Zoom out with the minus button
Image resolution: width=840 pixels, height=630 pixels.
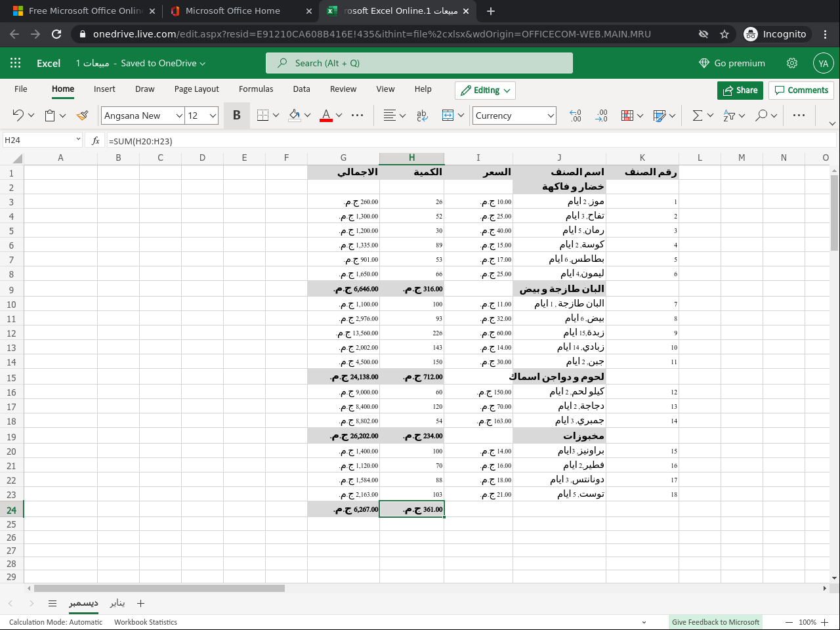pyautogui.click(x=789, y=622)
